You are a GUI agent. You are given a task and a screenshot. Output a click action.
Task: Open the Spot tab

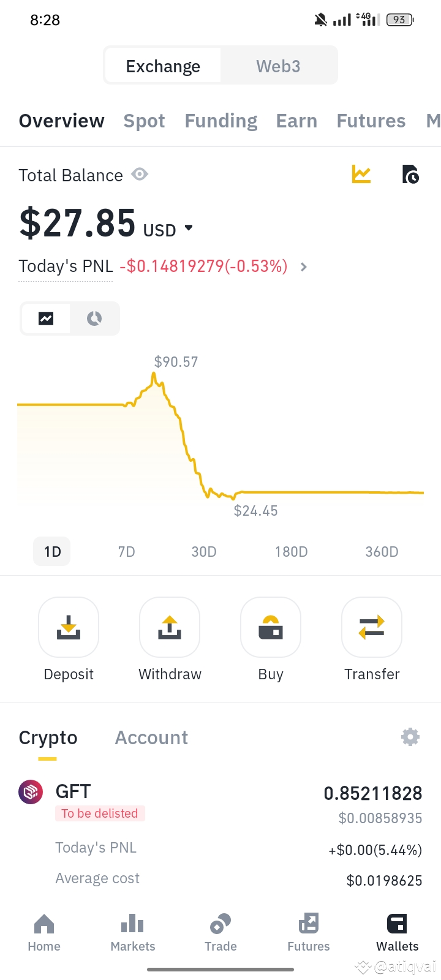(x=144, y=121)
